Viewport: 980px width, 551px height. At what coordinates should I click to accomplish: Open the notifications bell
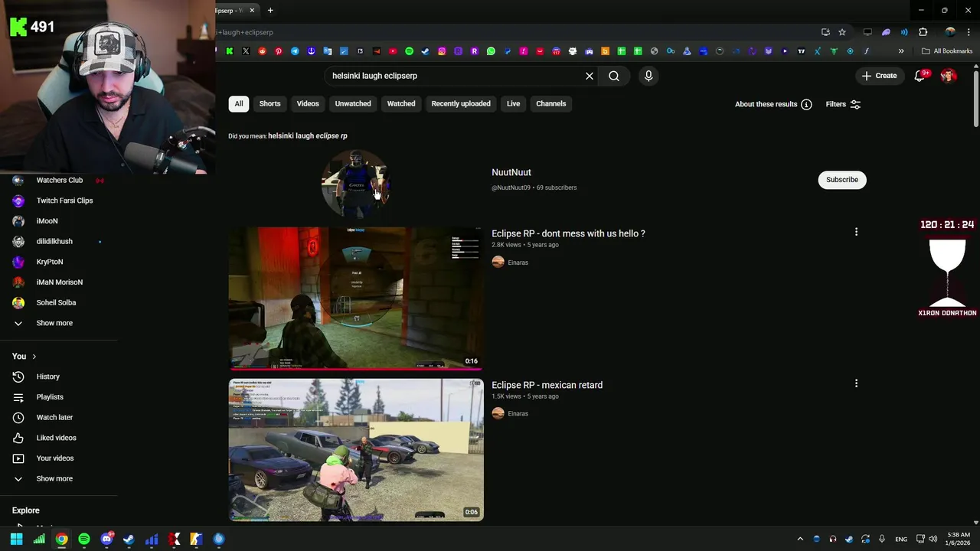pos(920,76)
